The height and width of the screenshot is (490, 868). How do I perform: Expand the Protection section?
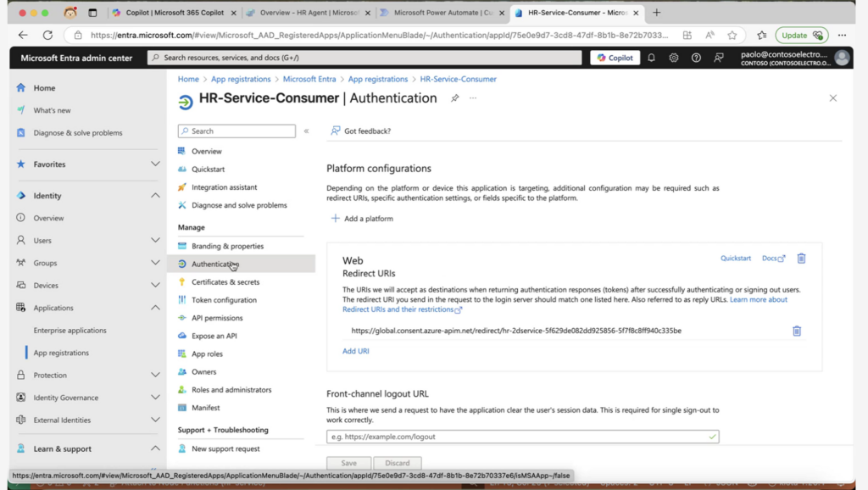coord(156,375)
